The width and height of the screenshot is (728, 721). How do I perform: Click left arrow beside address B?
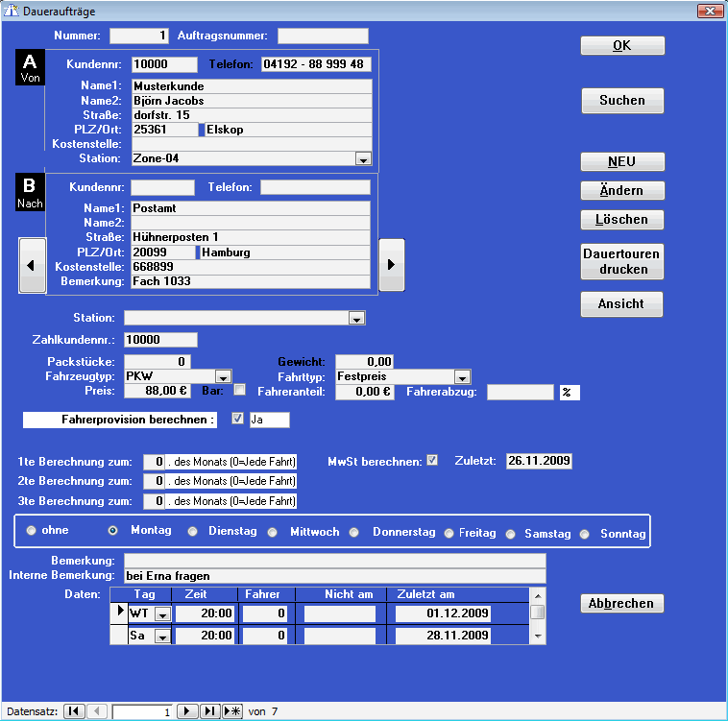click(x=32, y=264)
